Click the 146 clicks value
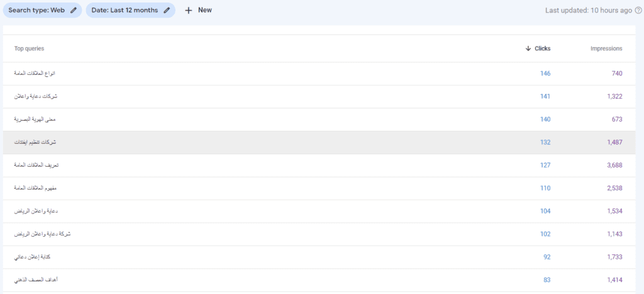The height and width of the screenshot is (294, 644). coord(545,73)
